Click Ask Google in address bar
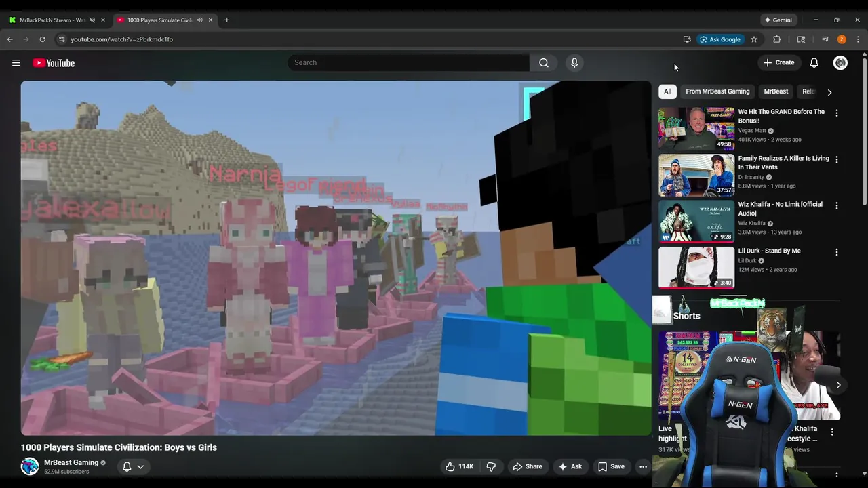This screenshot has height=488, width=868. (719, 39)
